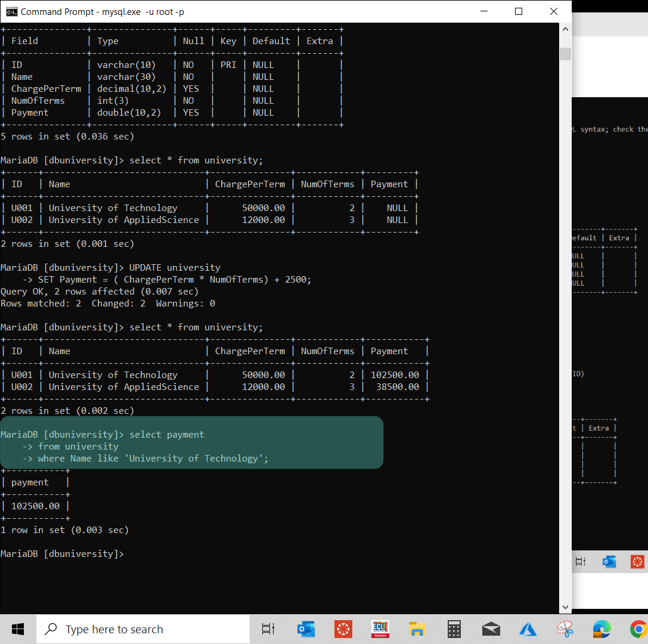Open the Snipping tool
Image resolution: width=648 pixels, height=644 pixels.
pyautogui.click(x=565, y=628)
